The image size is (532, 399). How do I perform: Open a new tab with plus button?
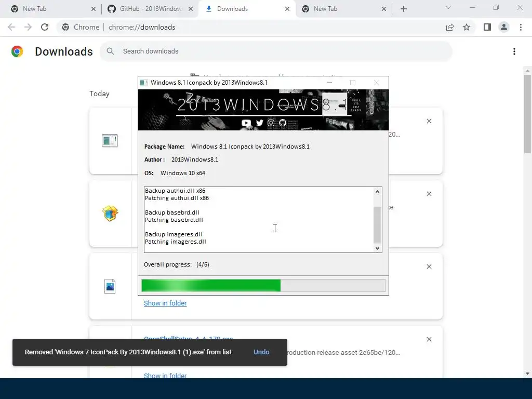pos(403,9)
